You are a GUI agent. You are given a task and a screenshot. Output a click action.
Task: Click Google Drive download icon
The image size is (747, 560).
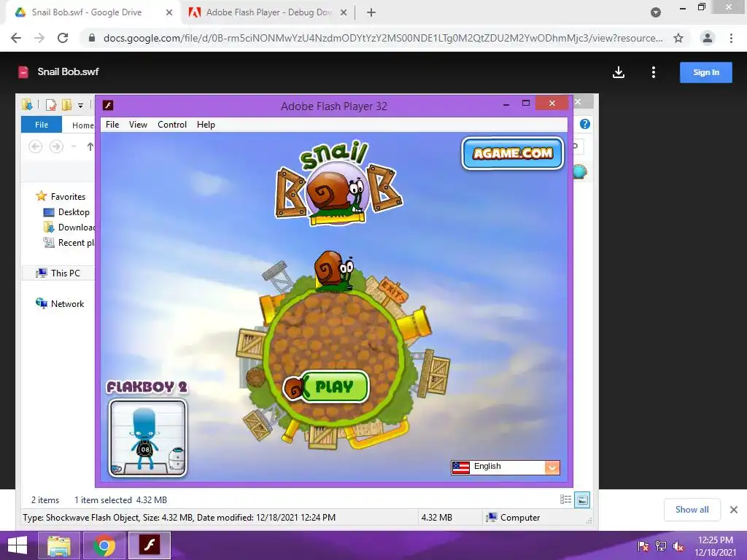click(619, 72)
